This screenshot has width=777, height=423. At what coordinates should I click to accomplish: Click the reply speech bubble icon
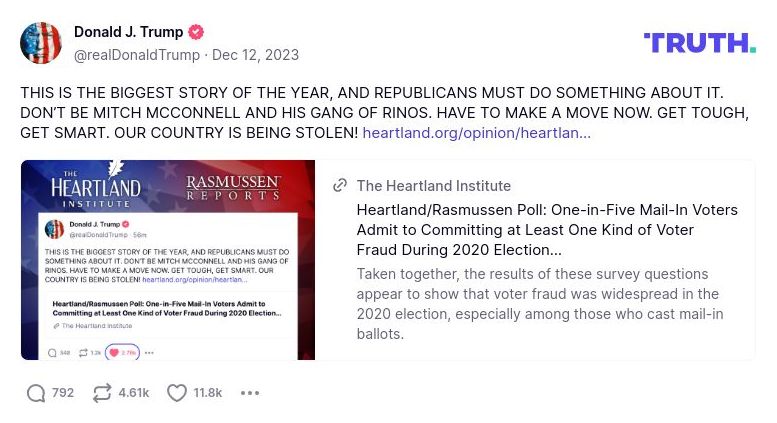pyautogui.click(x=36, y=393)
